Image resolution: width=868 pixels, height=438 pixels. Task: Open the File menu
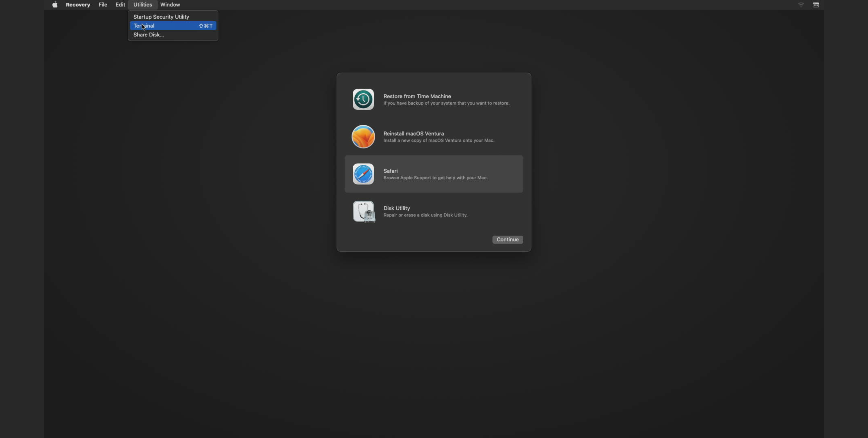click(x=103, y=4)
